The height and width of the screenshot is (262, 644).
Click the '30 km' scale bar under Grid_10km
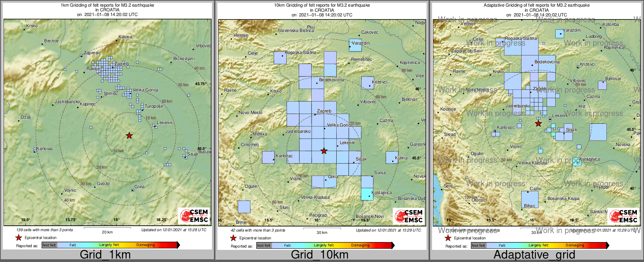[x=322, y=231]
